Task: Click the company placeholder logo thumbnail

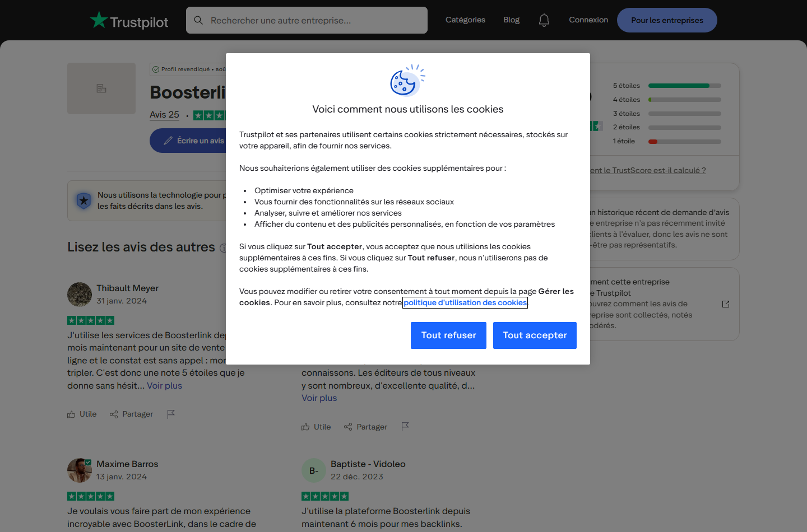Action: point(101,88)
